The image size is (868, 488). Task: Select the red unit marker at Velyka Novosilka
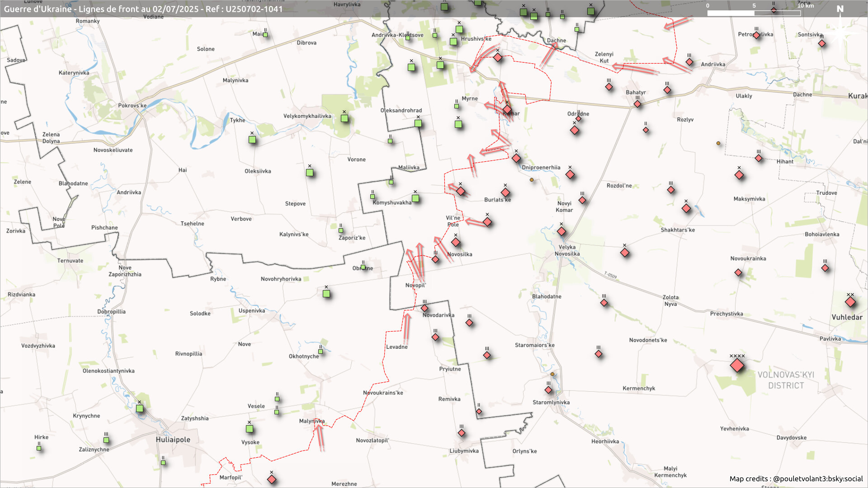coord(561,231)
